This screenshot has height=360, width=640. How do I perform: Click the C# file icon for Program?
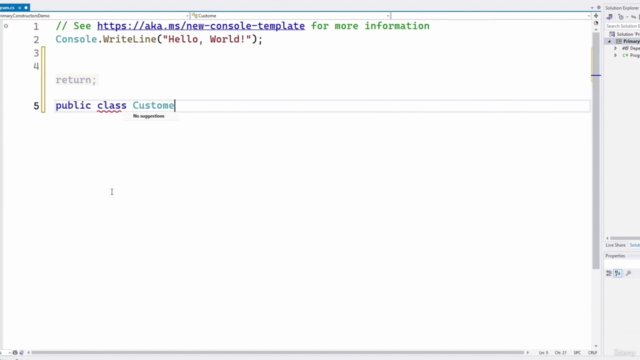(x=625, y=55)
